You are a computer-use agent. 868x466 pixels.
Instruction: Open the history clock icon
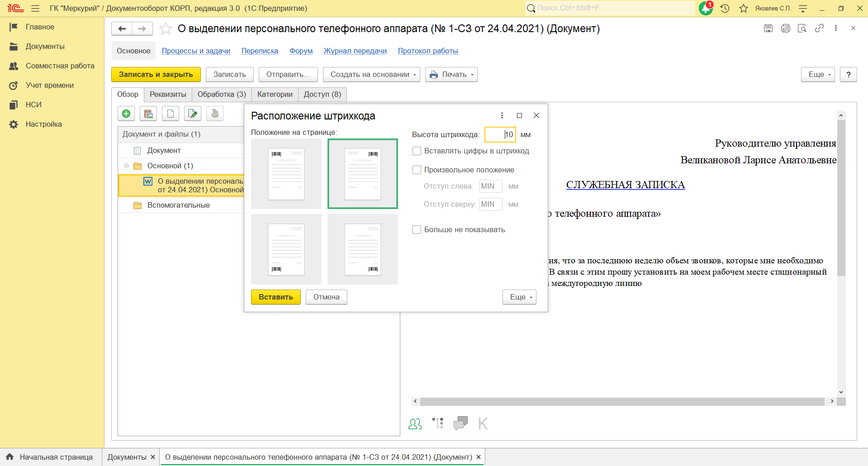[725, 8]
